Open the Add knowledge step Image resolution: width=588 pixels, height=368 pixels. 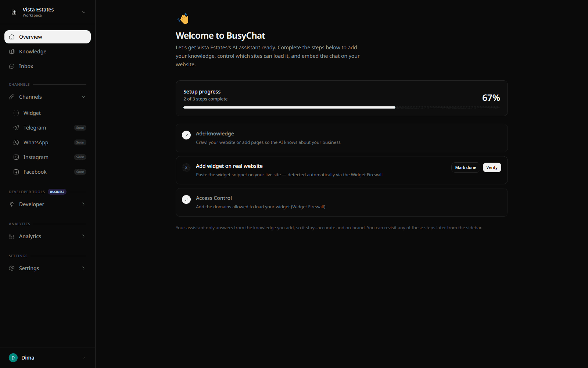341,138
